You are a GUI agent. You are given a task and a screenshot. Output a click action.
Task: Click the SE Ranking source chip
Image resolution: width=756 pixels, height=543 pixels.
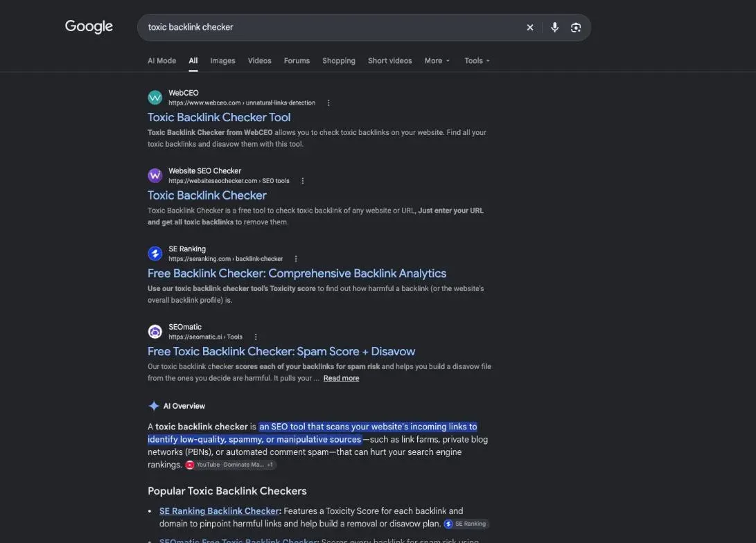pos(466,524)
